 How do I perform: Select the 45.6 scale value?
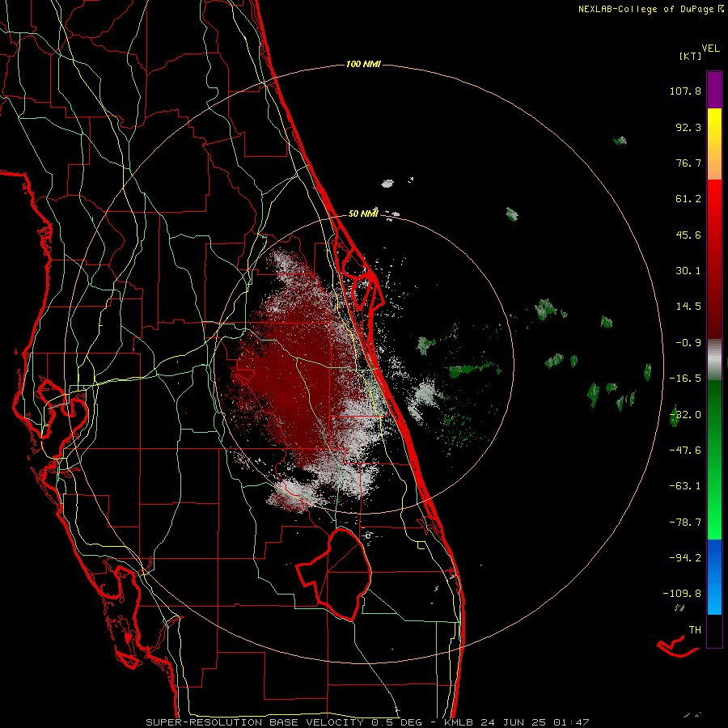tap(688, 235)
